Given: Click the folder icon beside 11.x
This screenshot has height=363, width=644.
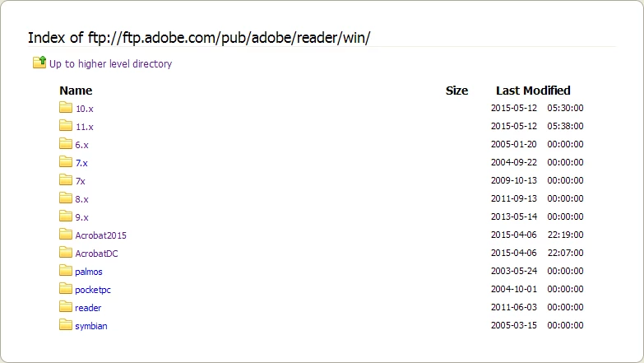Looking at the screenshot, I should [x=65, y=126].
